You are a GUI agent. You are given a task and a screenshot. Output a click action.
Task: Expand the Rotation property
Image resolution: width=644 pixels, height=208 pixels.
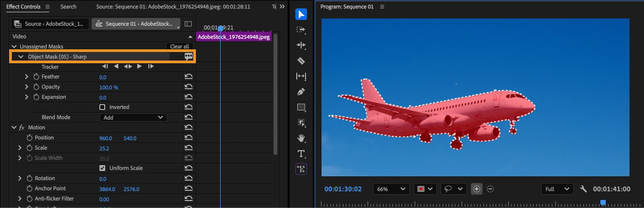pyautogui.click(x=20, y=179)
